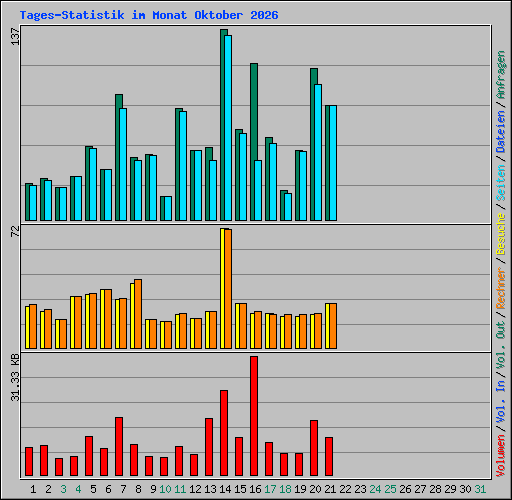Click the 'Seiten' legend label
The width and height of the screenshot is (512, 500).
[x=500, y=183]
